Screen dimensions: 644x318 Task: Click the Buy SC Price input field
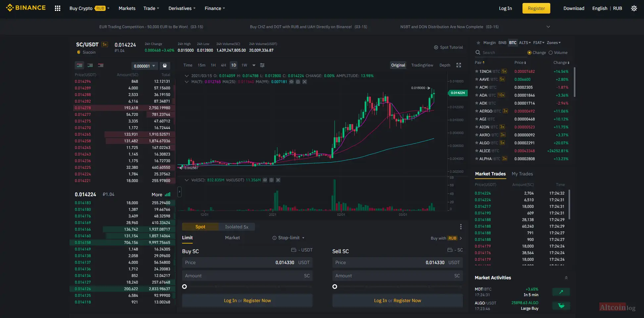point(247,262)
